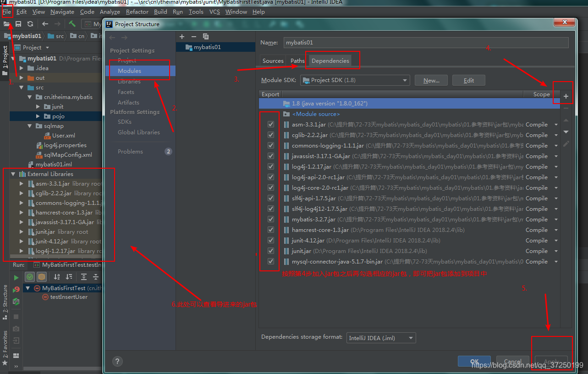
Task: Uncheck export for asm-3.3.1.jar
Action: pos(271,125)
